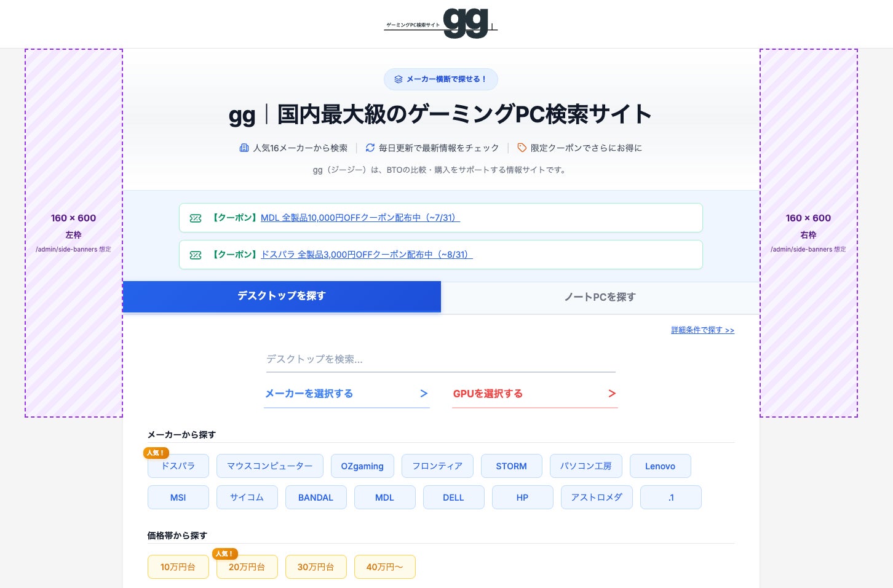Pick the サイコム maker button
Image resolution: width=893 pixels, height=588 pixels.
pyautogui.click(x=247, y=498)
